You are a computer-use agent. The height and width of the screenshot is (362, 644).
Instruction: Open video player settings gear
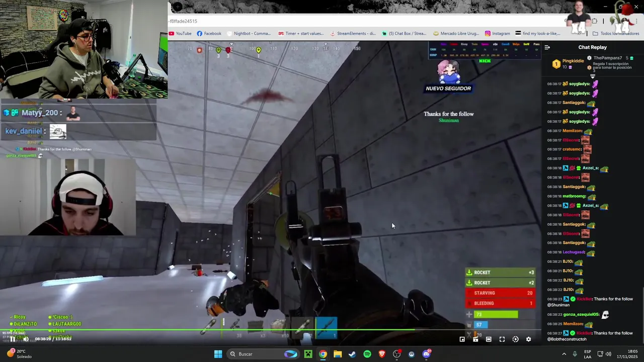(x=528, y=339)
